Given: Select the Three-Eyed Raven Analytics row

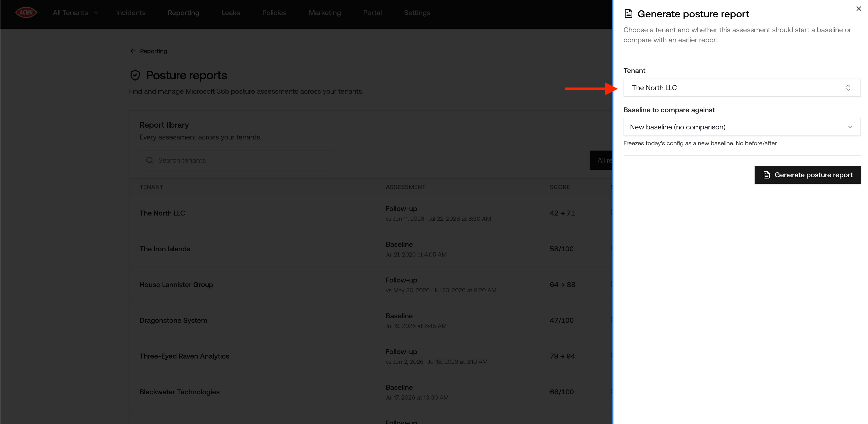Looking at the screenshot, I should (x=371, y=356).
